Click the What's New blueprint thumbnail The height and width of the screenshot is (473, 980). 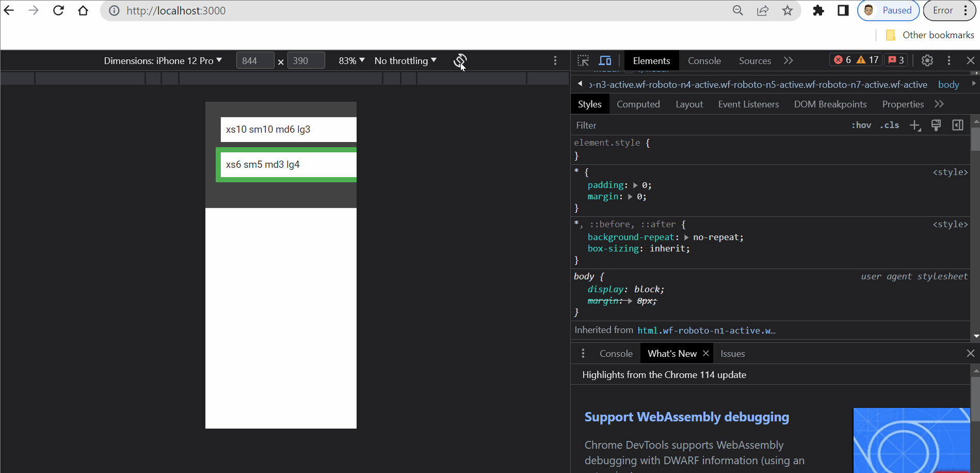[x=911, y=440]
